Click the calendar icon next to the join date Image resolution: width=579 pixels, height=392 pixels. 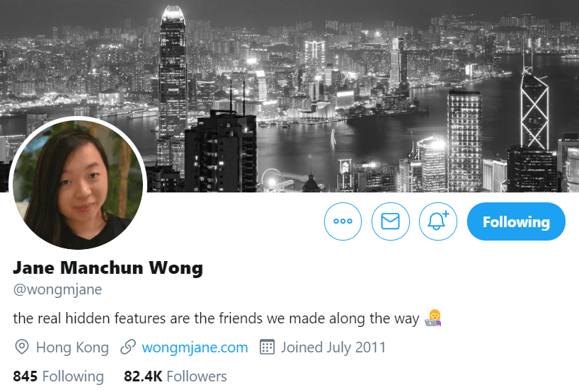pyautogui.click(x=267, y=347)
